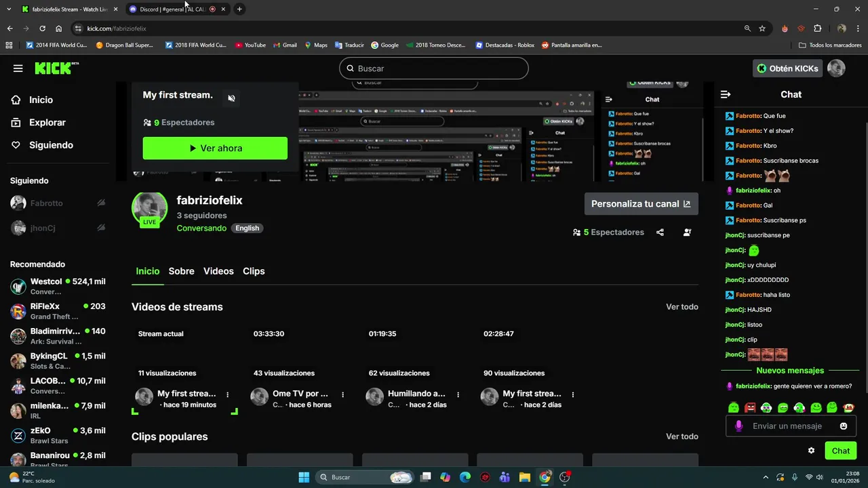868x488 pixels.
Task: Switch to the Videos tab
Action: (x=218, y=271)
